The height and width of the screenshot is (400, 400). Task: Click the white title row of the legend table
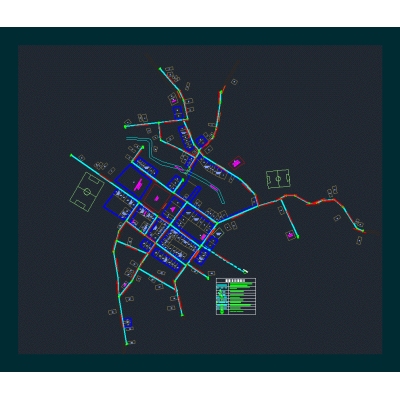(236, 280)
